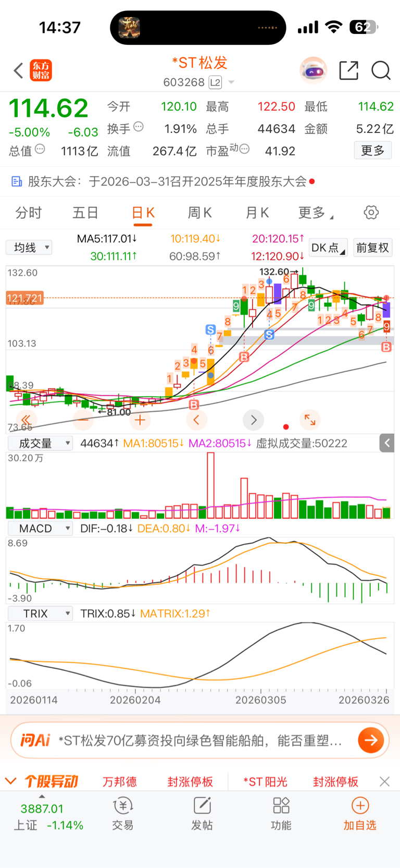The width and height of the screenshot is (400, 868).
Task: Move chart cursor right one candle
Action: [x=254, y=420]
